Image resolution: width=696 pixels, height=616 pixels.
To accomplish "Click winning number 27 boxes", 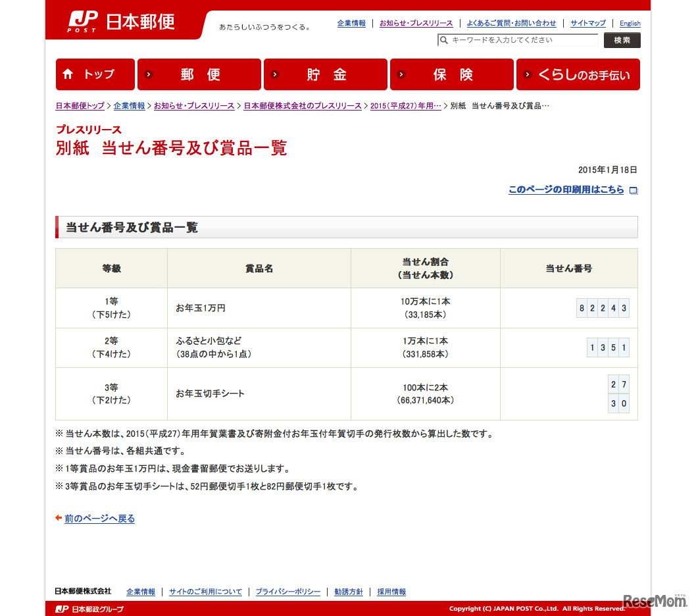I will (x=619, y=384).
